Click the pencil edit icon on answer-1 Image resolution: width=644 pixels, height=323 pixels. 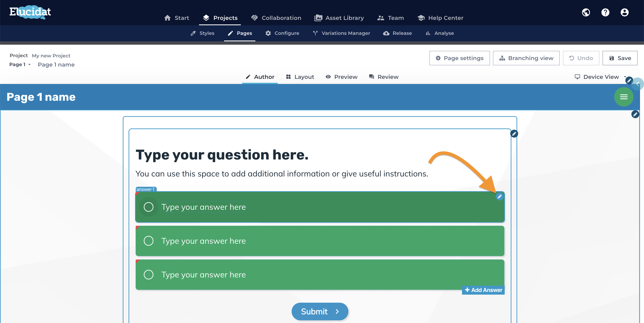click(x=500, y=197)
